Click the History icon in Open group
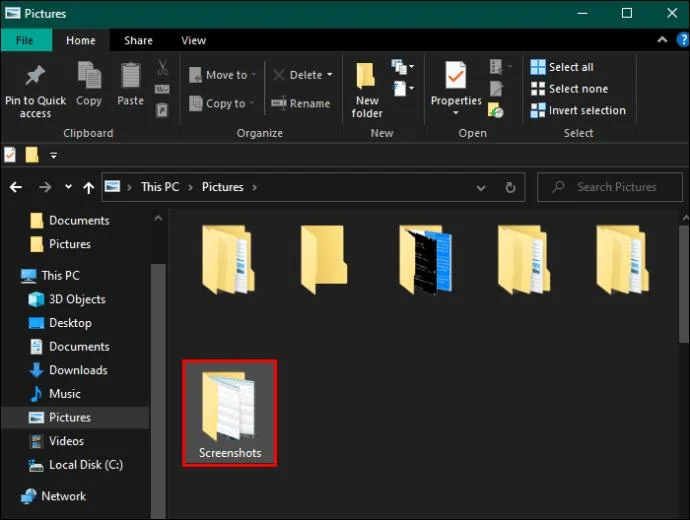 pos(496,110)
